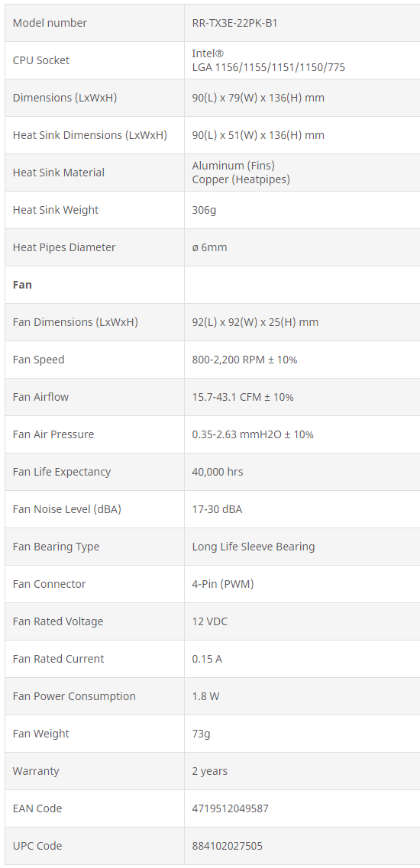
Task: Click the Aluminum (Fins) material value
Action: coord(233,166)
